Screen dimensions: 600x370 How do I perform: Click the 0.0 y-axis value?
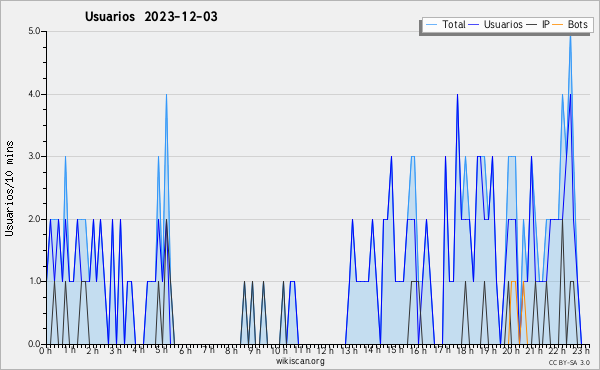(x=34, y=344)
